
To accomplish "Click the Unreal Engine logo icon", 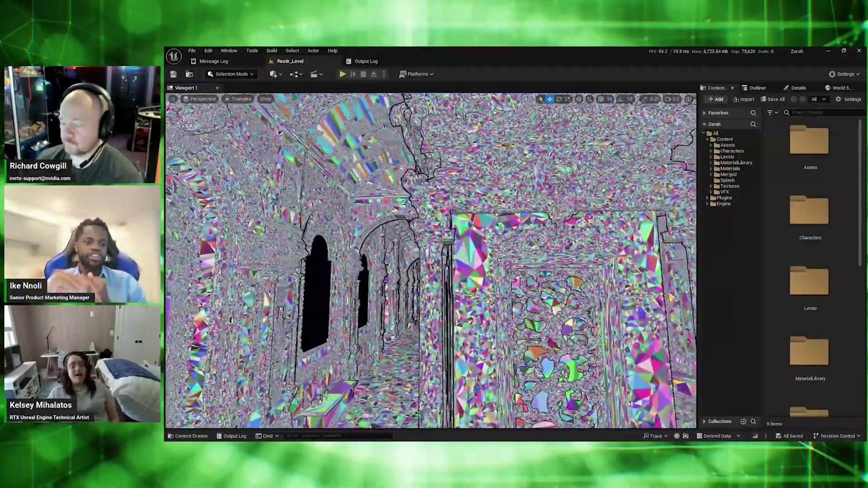I will [x=174, y=56].
